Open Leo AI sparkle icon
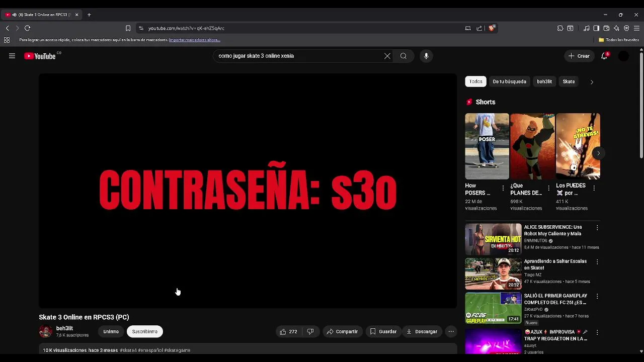 (x=616, y=28)
